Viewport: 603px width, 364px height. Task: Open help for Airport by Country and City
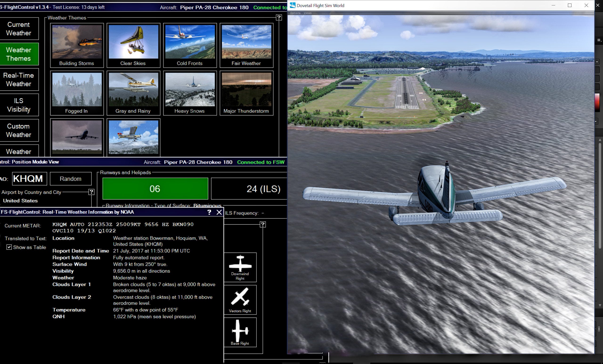[x=91, y=192]
